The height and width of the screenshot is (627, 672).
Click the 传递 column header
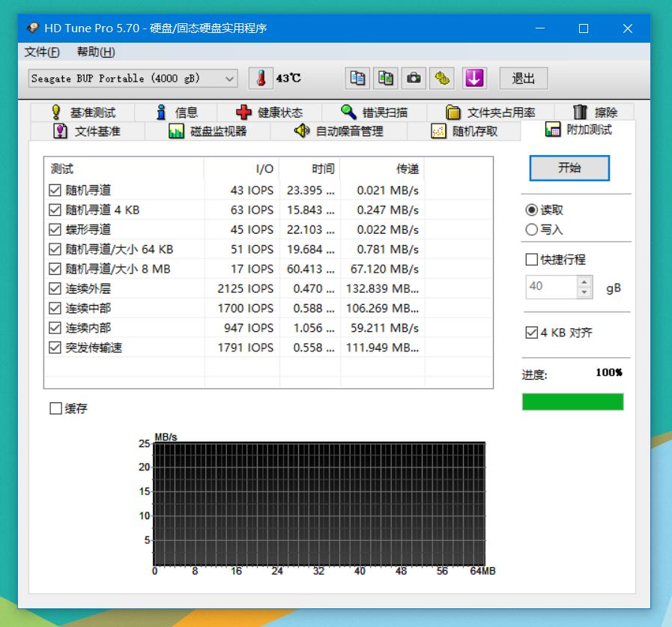(x=382, y=169)
